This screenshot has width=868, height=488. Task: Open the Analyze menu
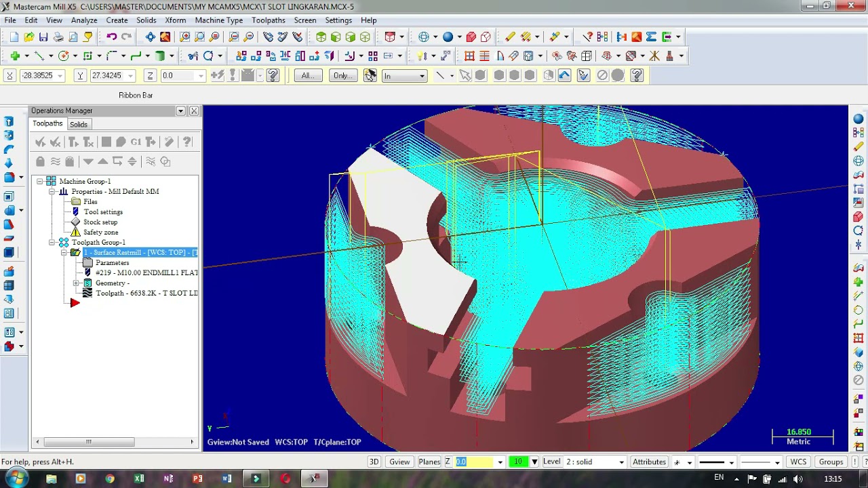[84, 20]
